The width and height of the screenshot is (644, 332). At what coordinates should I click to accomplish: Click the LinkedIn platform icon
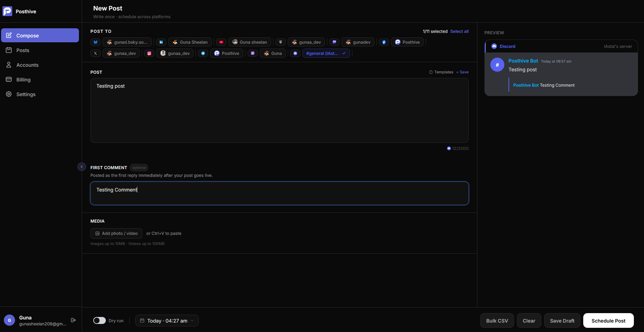tap(161, 42)
